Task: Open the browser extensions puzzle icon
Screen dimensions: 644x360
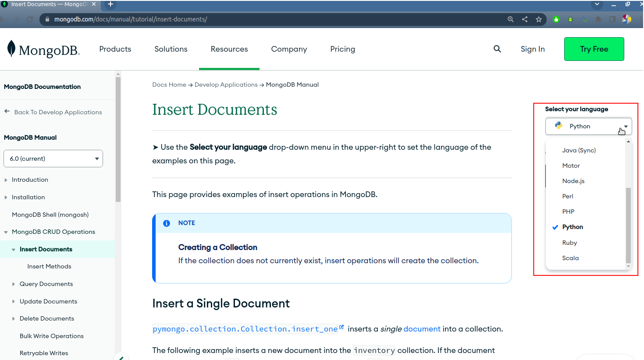Action: [598, 19]
